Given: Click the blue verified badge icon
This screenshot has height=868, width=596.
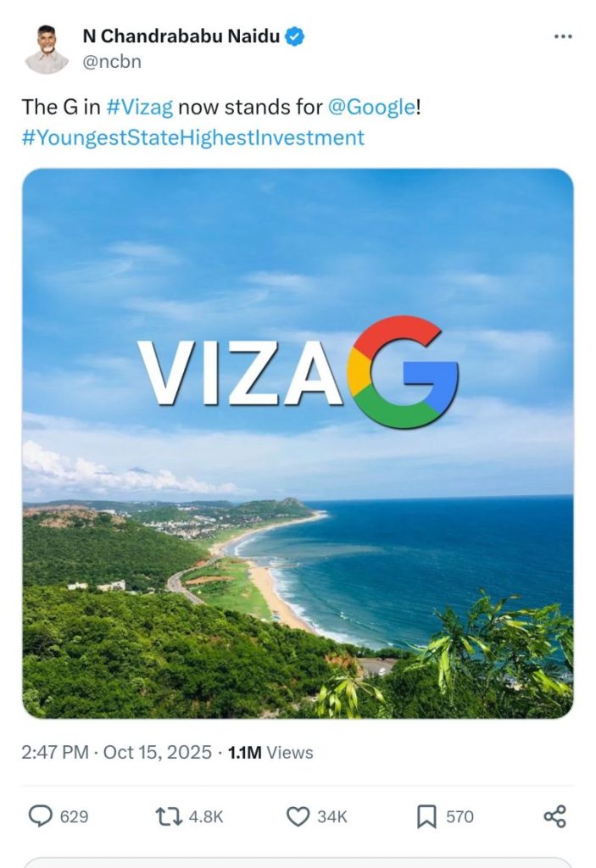Looking at the screenshot, I should (294, 37).
